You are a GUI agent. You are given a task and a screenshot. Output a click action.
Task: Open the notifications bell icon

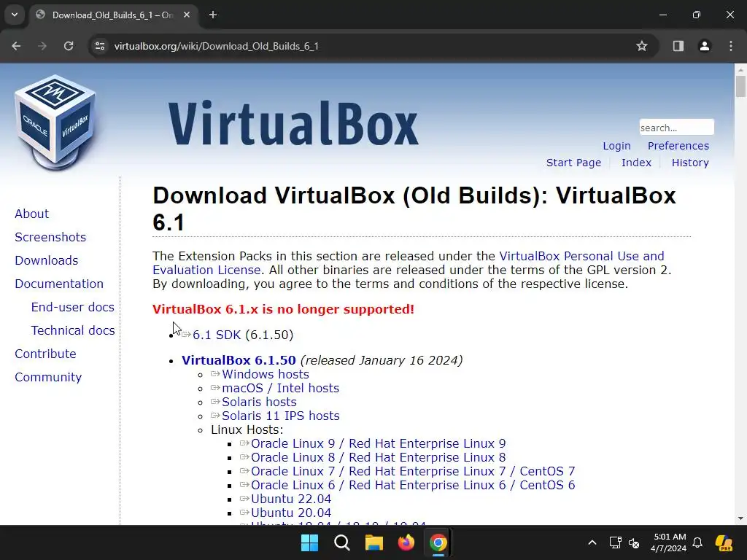[697, 542]
